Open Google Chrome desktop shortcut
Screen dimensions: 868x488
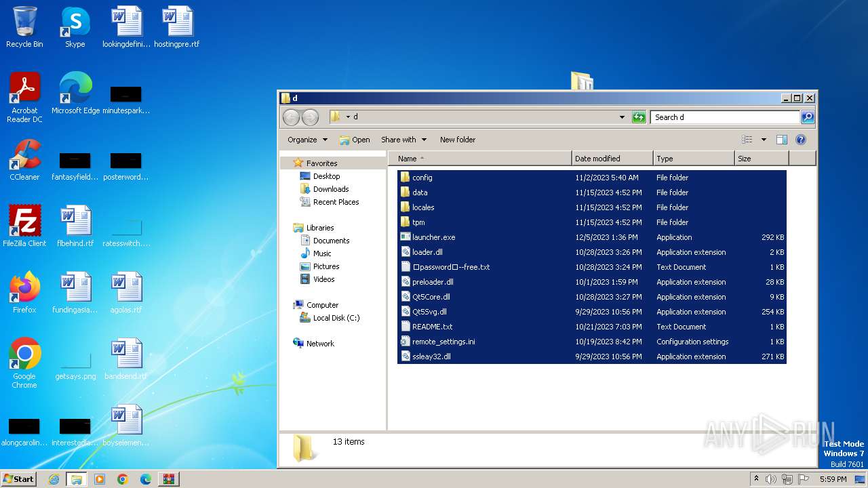tap(24, 363)
